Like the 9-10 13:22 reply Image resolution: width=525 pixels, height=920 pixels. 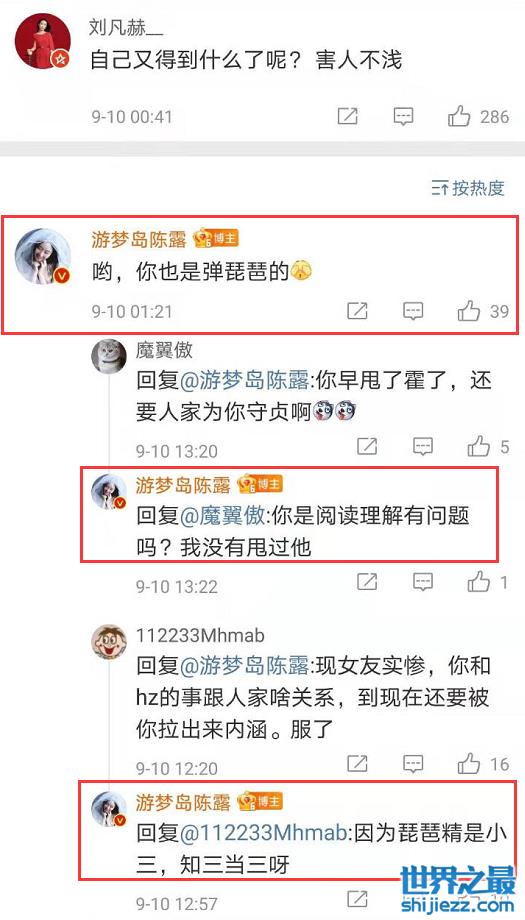click(x=479, y=582)
